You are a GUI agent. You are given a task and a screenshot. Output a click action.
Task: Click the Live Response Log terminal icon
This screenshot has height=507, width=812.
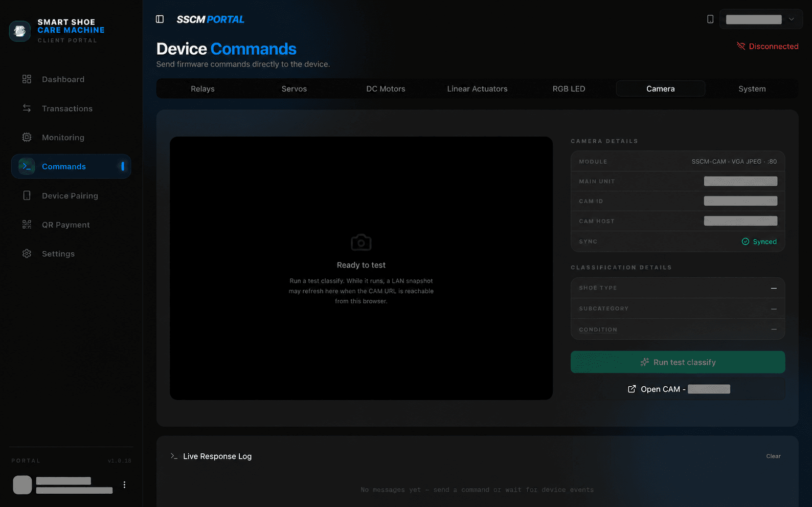click(x=174, y=456)
